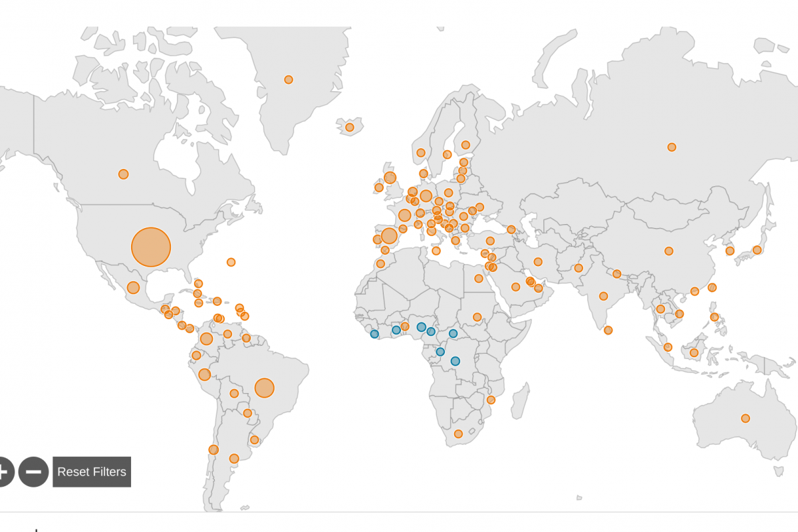Click the orange dot on South Africa

click(458, 434)
